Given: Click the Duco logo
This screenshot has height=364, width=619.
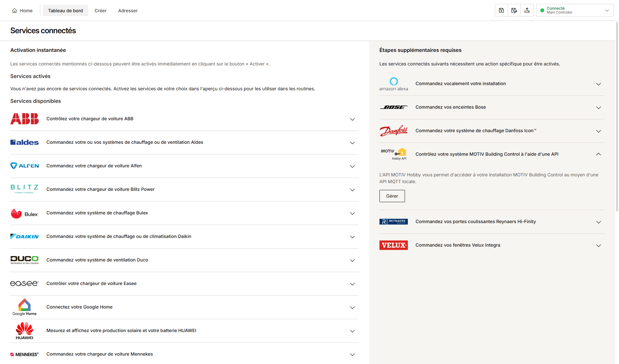Looking at the screenshot, I should 25,260.
